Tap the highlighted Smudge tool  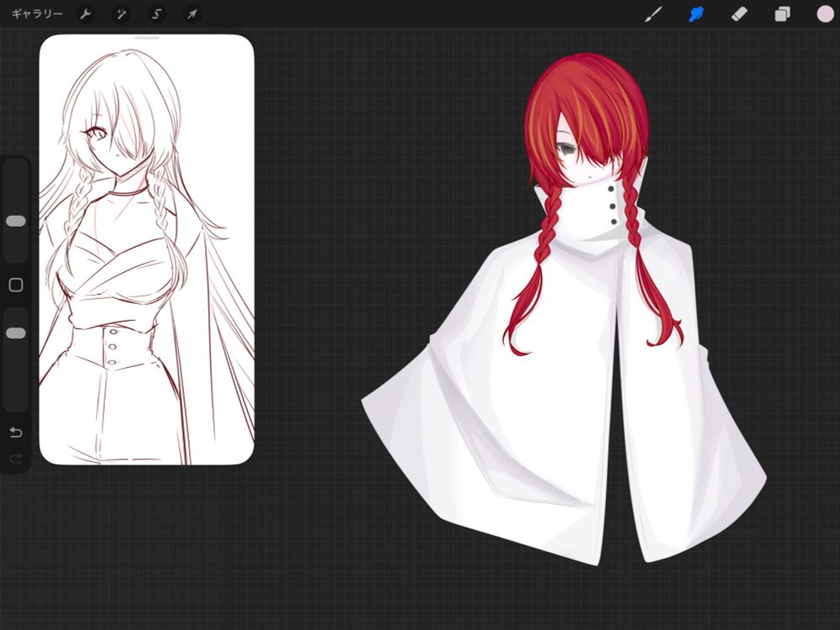[696, 14]
